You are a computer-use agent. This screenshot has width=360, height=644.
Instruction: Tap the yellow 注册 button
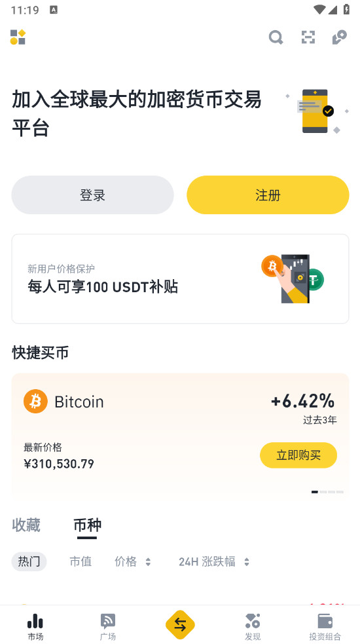268,195
